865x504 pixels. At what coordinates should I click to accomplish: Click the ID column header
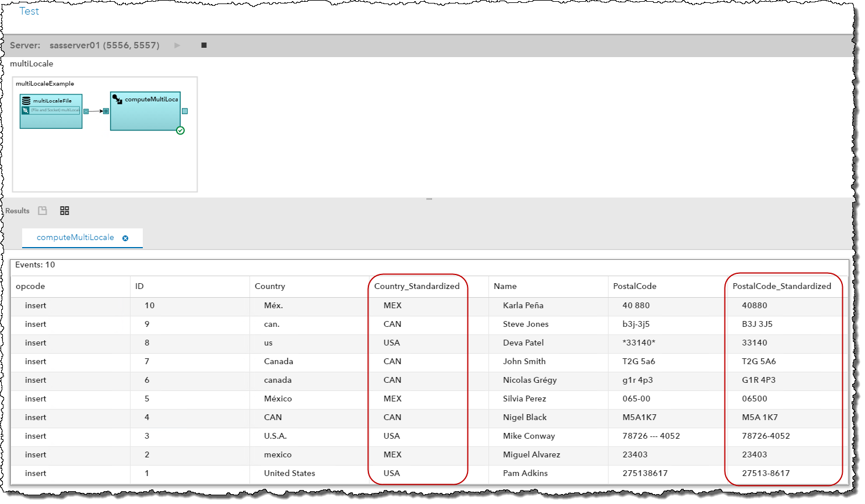(x=139, y=286)
